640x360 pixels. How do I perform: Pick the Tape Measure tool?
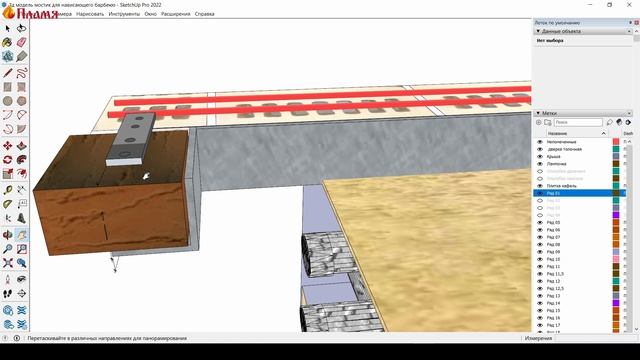[7, 190]
